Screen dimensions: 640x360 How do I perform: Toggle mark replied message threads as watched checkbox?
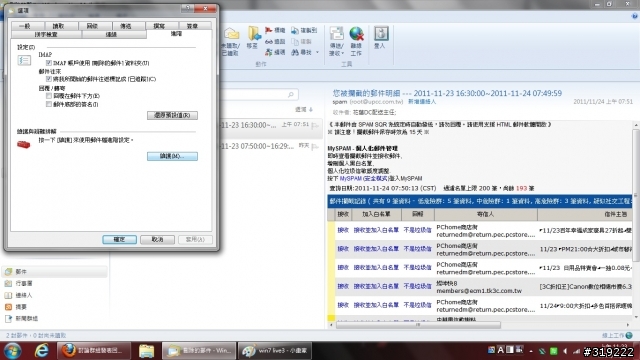[x=49, y=79]
